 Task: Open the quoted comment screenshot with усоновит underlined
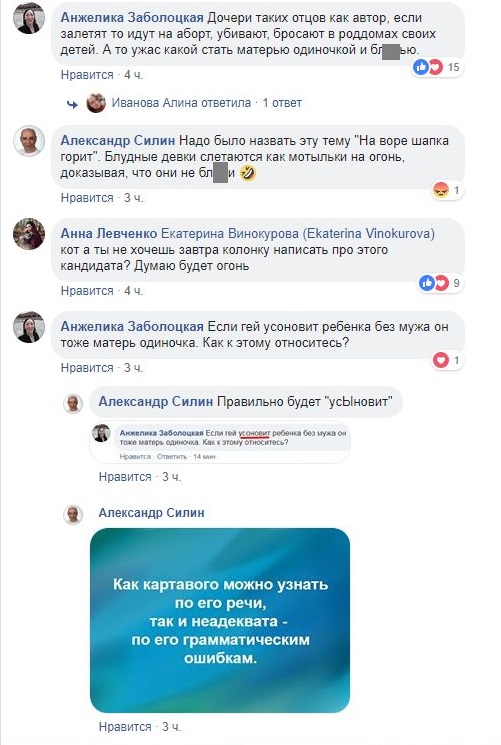click(220, 442)
